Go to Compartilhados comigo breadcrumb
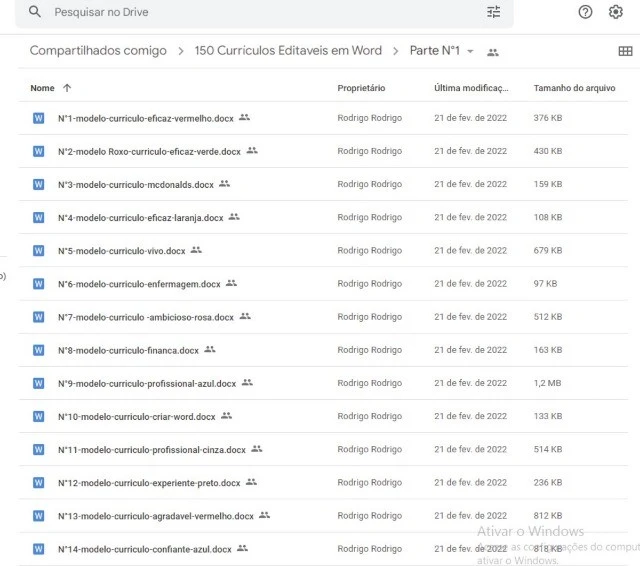Image resolution: width=640 pixels, height=566 pixels. click(98, 51)
